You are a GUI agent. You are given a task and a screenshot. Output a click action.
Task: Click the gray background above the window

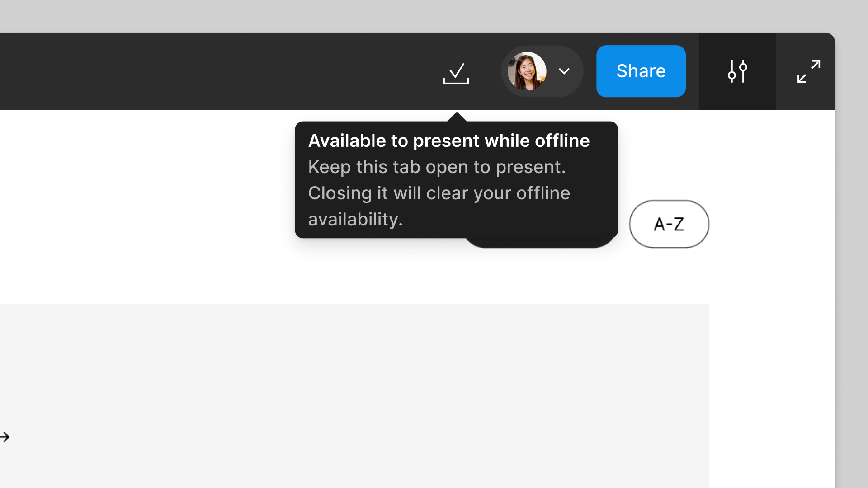pos(407,16)
